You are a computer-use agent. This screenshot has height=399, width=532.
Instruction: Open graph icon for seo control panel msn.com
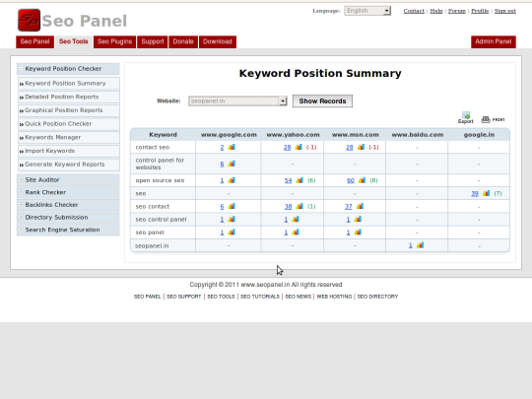(358, 219)
